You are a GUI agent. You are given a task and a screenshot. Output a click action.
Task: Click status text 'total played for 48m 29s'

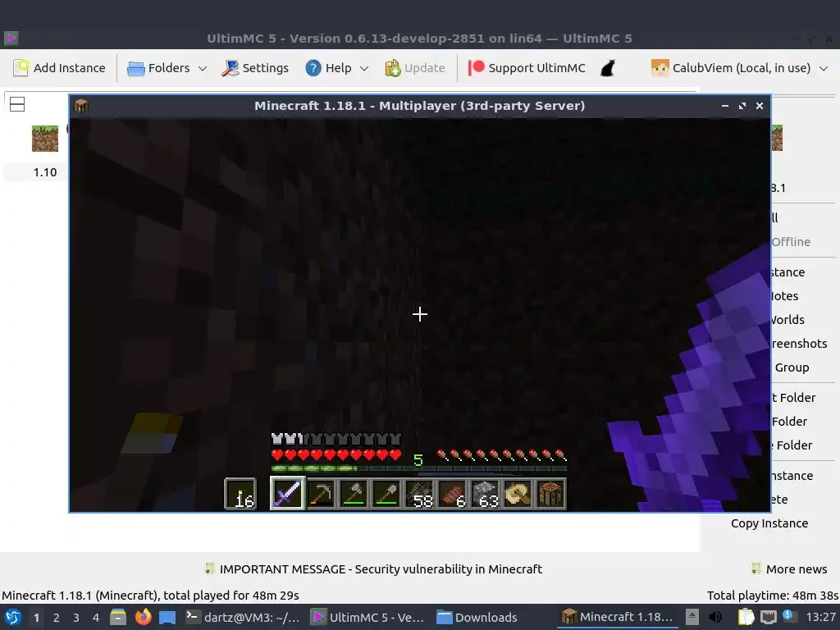click(x=231, y=596)
